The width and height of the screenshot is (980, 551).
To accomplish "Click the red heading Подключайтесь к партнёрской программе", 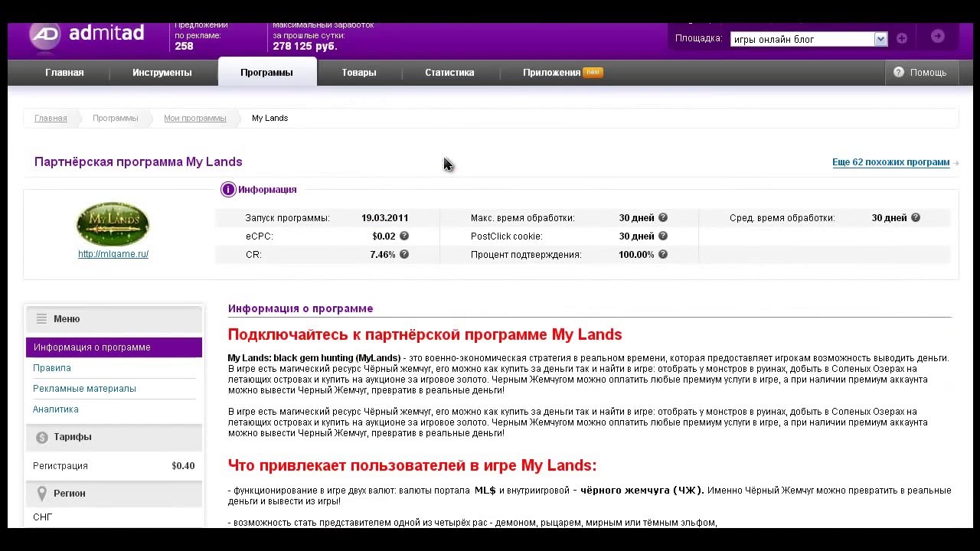I will (425, 334).
